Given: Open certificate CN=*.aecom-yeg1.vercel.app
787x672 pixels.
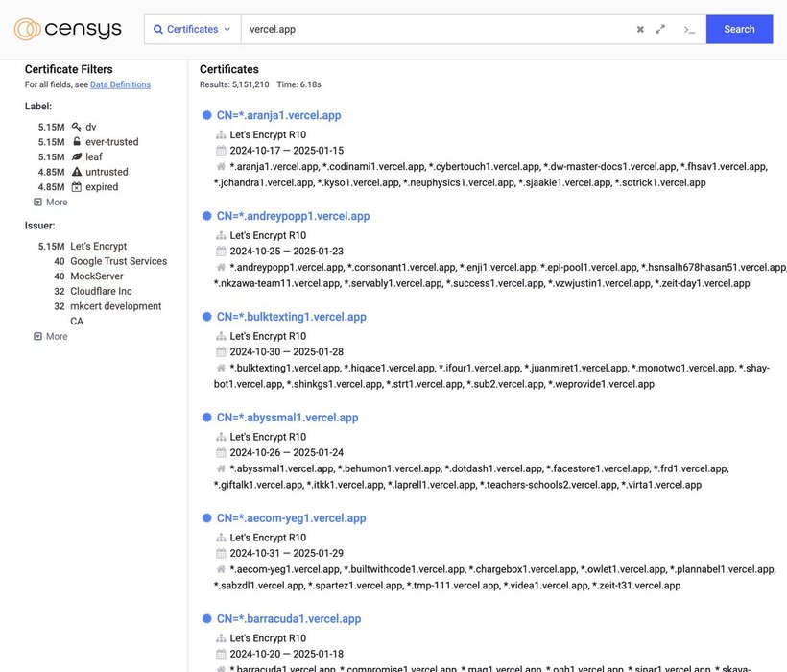Looking at the screenshot, I should [291, 518].
